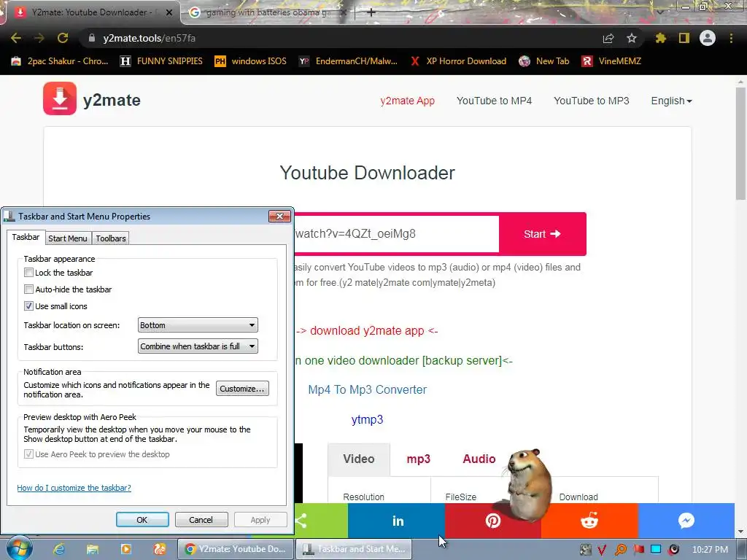This screenshot has width=747, height=560.
Task: Click the Customize... notification area button
Action: click(242, 389)
